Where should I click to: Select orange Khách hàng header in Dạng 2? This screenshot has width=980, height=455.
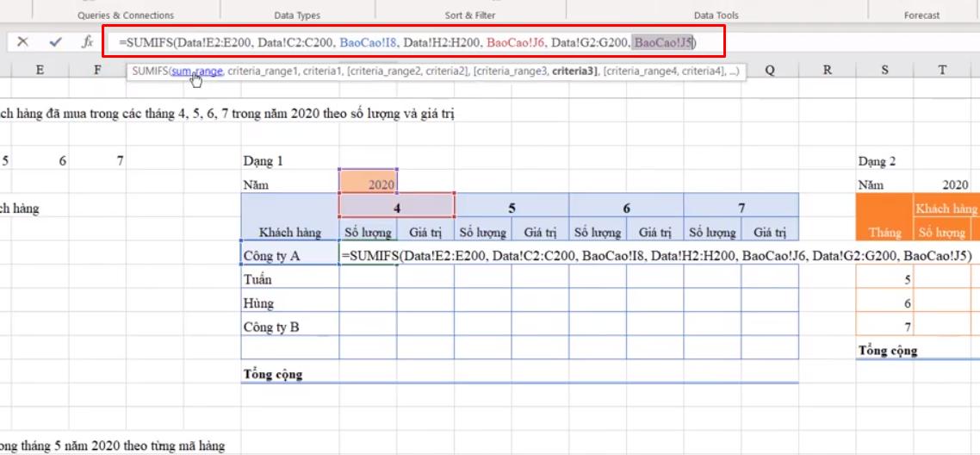click(x=947, y=205)
